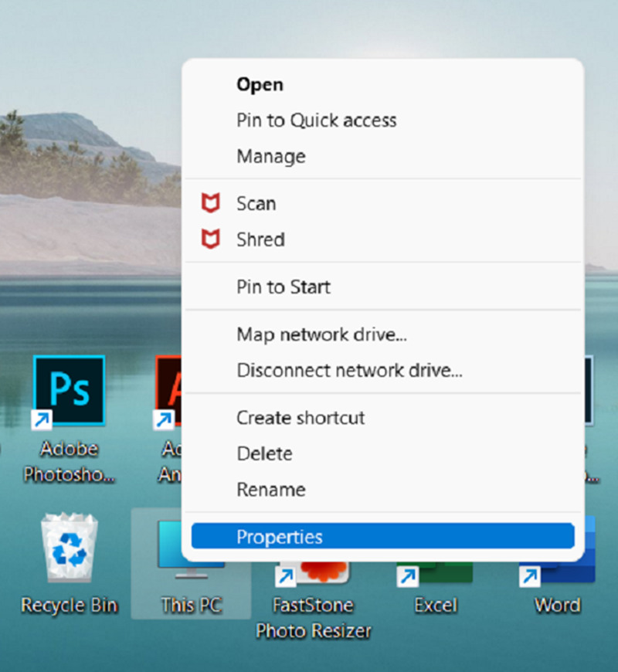Click Rename in the context menu

pyautogui.click(x=270, y=490)
